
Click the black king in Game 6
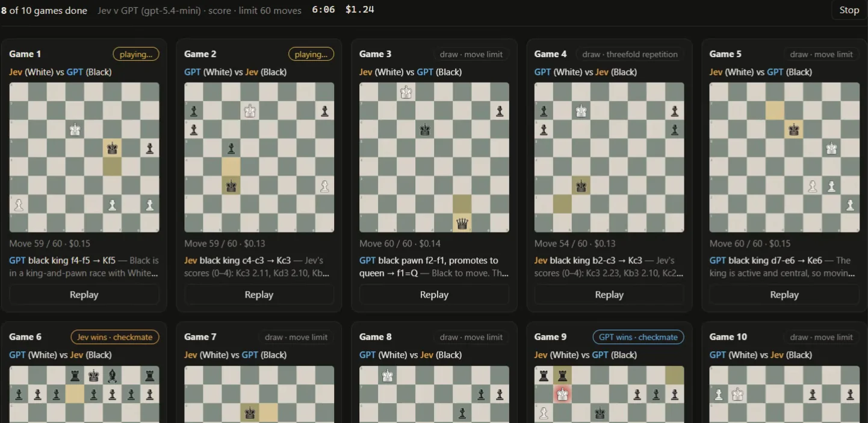[94, 376]
